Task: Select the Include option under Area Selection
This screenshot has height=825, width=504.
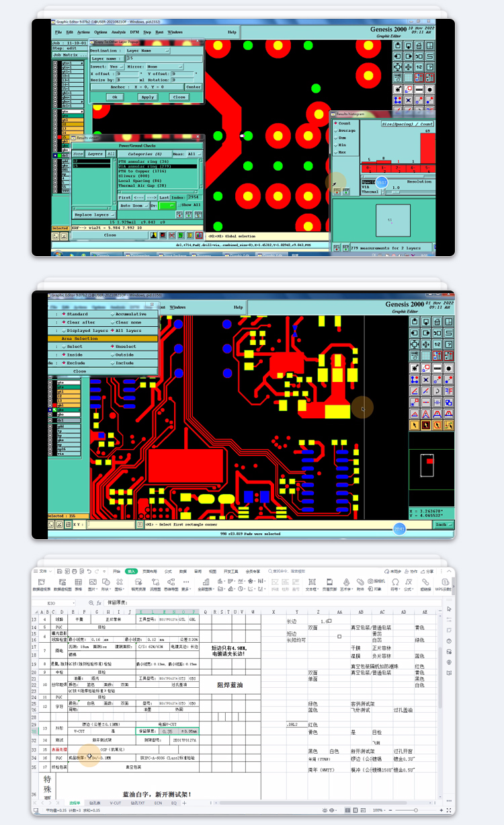Action: coord(122,362)
